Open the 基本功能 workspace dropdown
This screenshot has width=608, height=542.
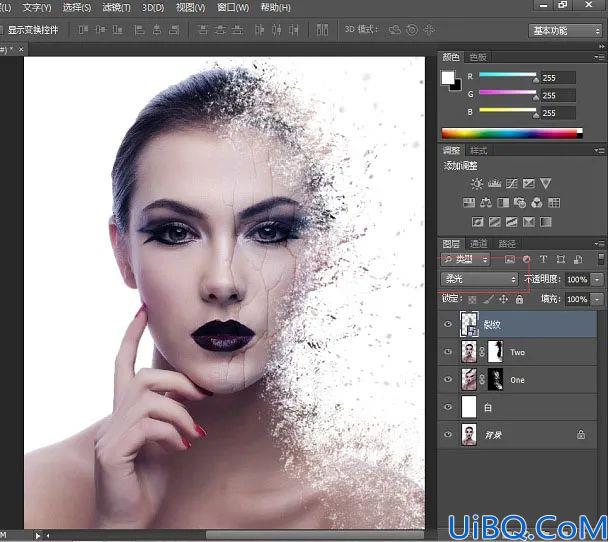pyautogui.click(x=565, y=31)
